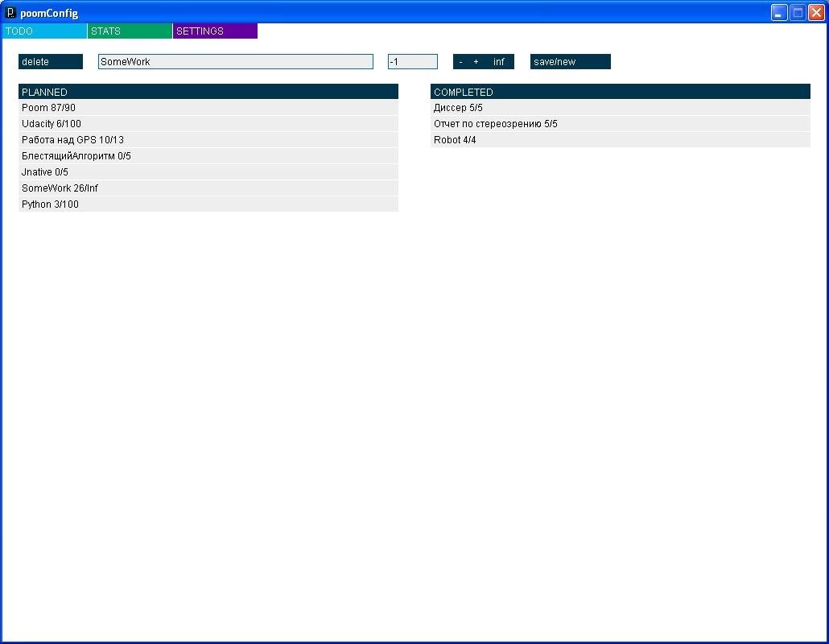Viewport: 829px width, 644px height.
Task: Click the SomeWork task name field
Action: (x=236, y=62)
